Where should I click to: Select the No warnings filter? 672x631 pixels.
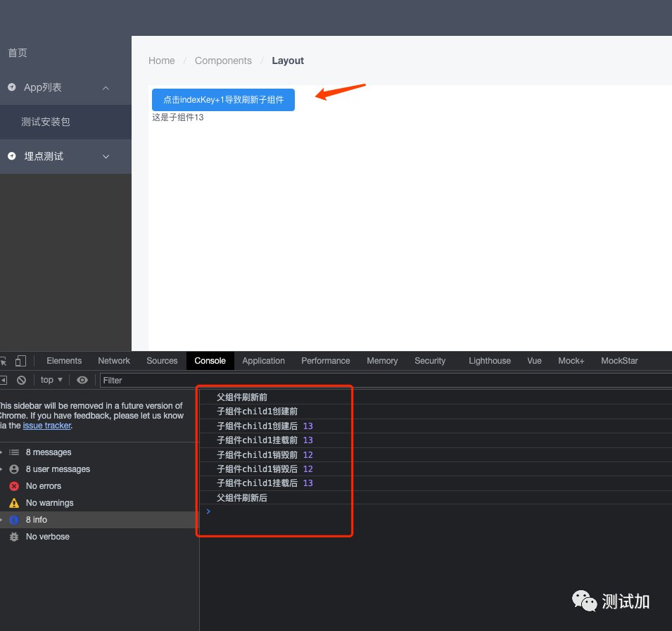click(49, 503)
